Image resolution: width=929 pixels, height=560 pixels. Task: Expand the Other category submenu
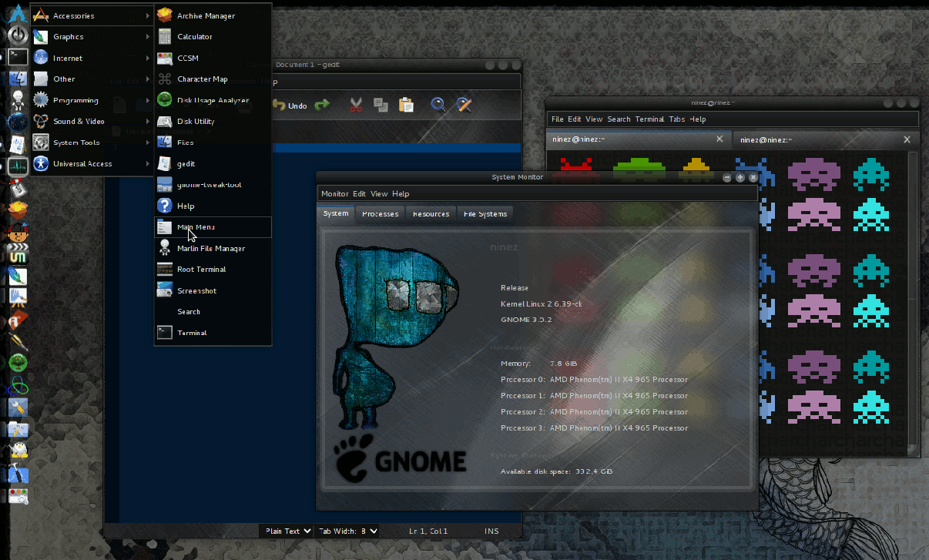coord(92,79)
